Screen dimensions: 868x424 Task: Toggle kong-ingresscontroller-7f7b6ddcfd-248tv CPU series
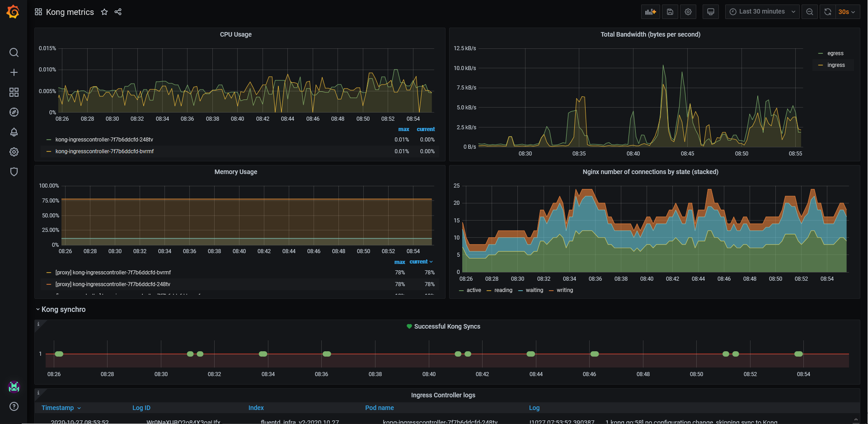pyautogui.click(x=104, y=140)
